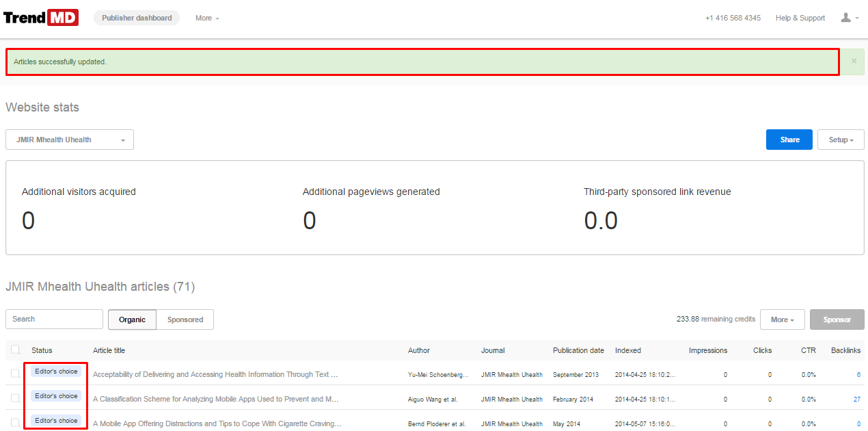Open the Help & Support link
Viewport: 868px width, 431px height.
coord(800,18)
